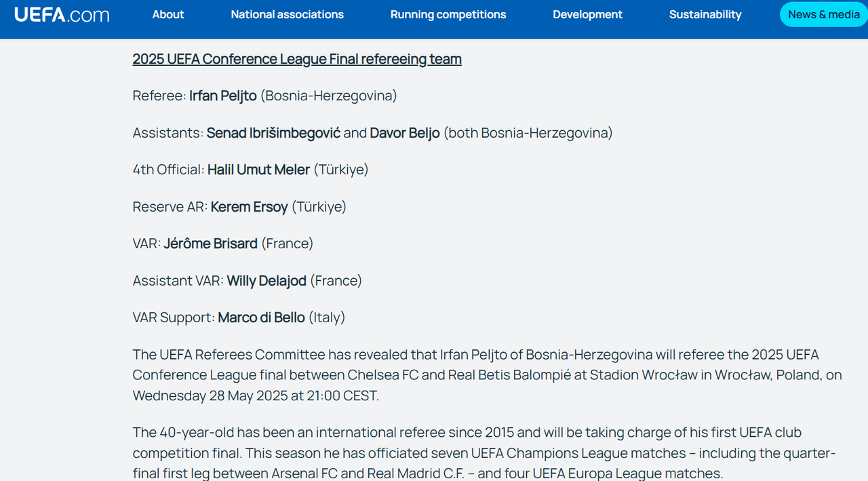The height and width of the screenshot is (481, 868).
Task: Click Assistant VAR name Willy Delajod
Action: (267, 281)
